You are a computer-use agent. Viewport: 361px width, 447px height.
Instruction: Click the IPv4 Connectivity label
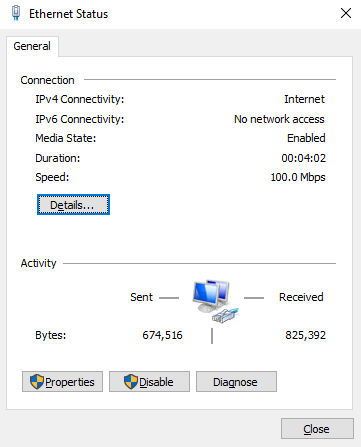tap(80, 99)
